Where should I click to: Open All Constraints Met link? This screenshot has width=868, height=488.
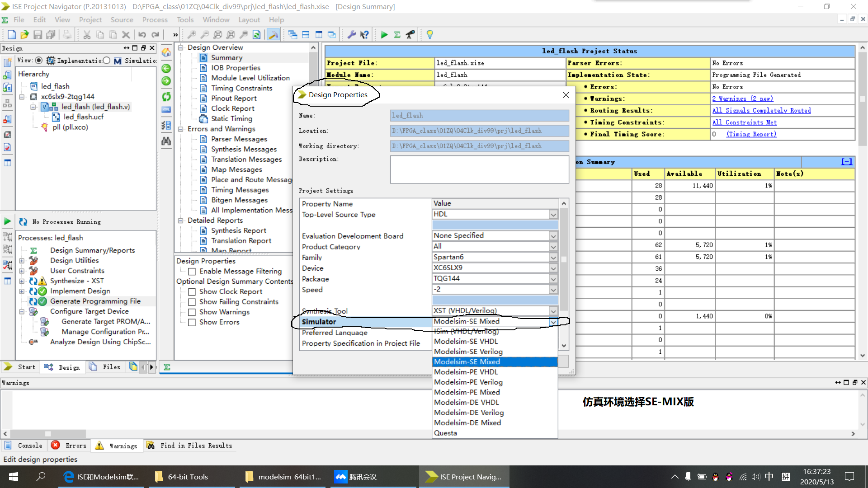click(744, 122)
